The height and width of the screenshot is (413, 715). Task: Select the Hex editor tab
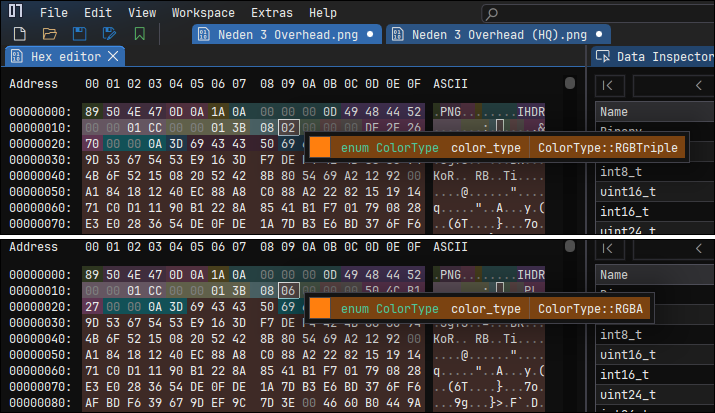coord(65,57)
